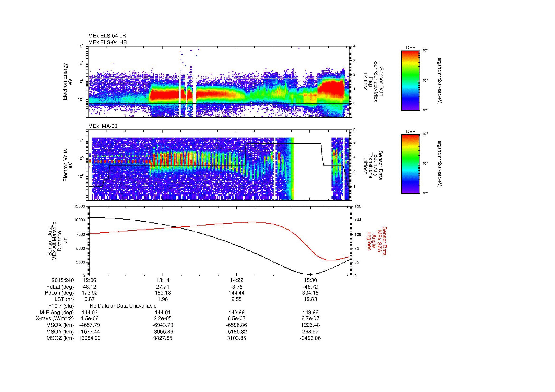The width and height of the screenshot is (555, 392).
Task: Click the X-rays value 1.5e-06
Action: click(x=89, y=318)
